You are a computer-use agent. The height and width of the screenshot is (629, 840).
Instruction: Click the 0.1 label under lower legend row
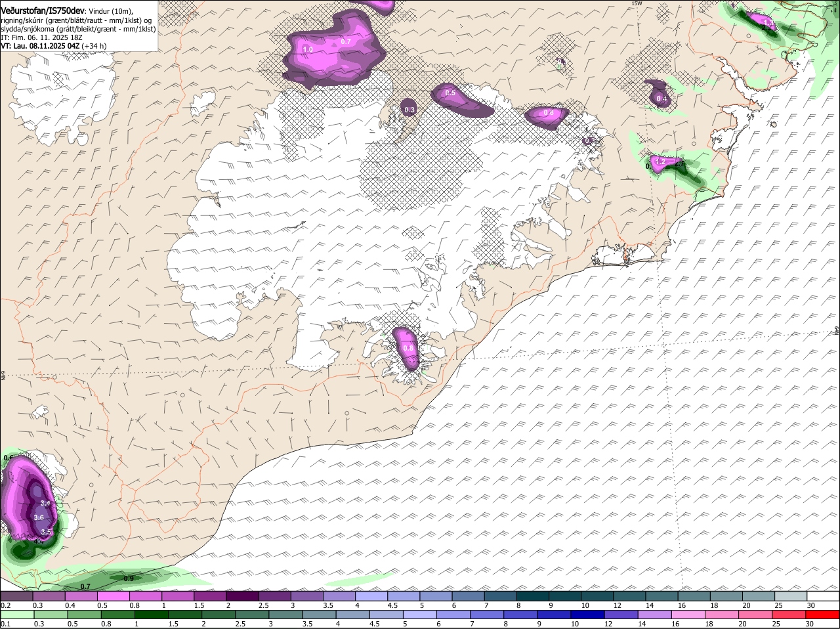coord(5,624)
